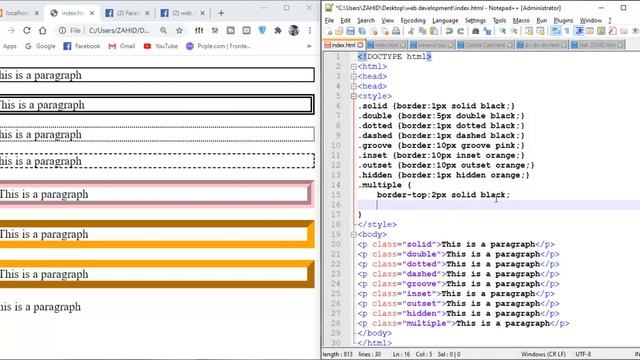
Task: Open the Google bookmark
Action: coord(40,46)
